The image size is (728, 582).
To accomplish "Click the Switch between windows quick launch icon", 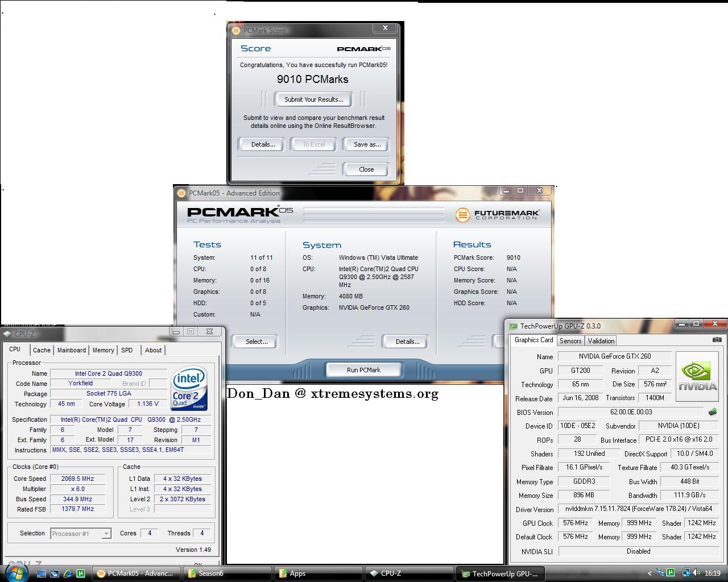I will click(55, 573).
